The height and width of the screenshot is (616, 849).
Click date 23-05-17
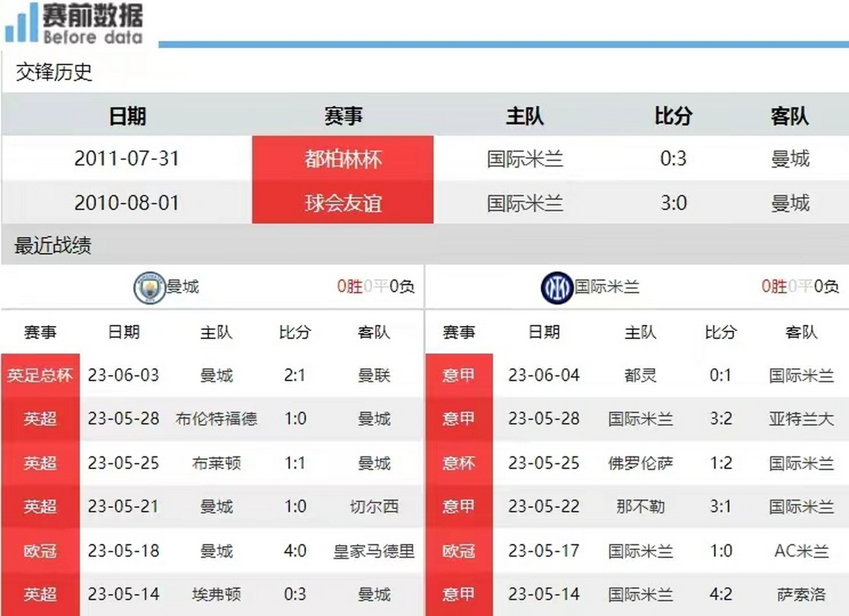click(544, 551)
